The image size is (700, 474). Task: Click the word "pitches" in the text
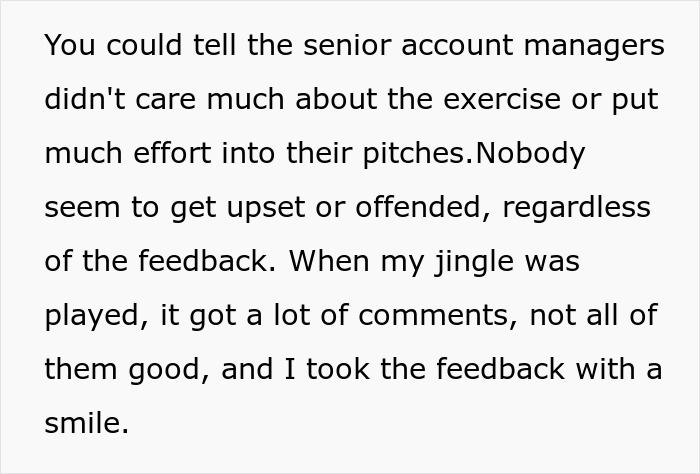[419, 154]
